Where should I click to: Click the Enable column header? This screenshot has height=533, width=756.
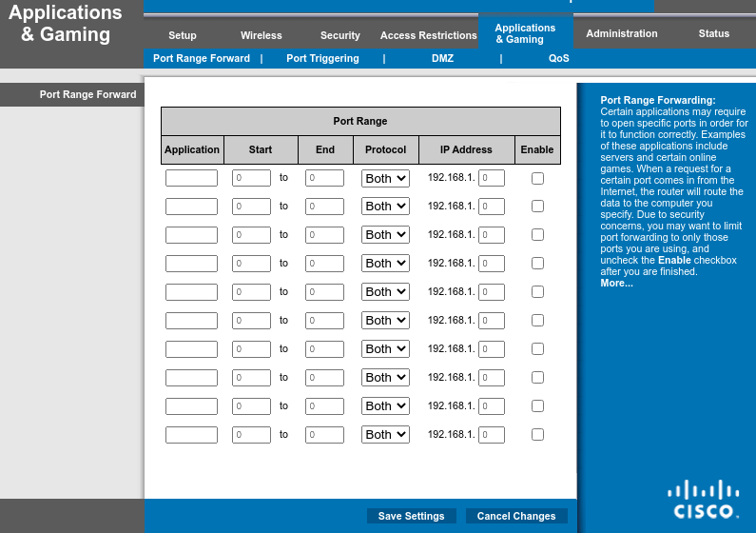(537, 149)
